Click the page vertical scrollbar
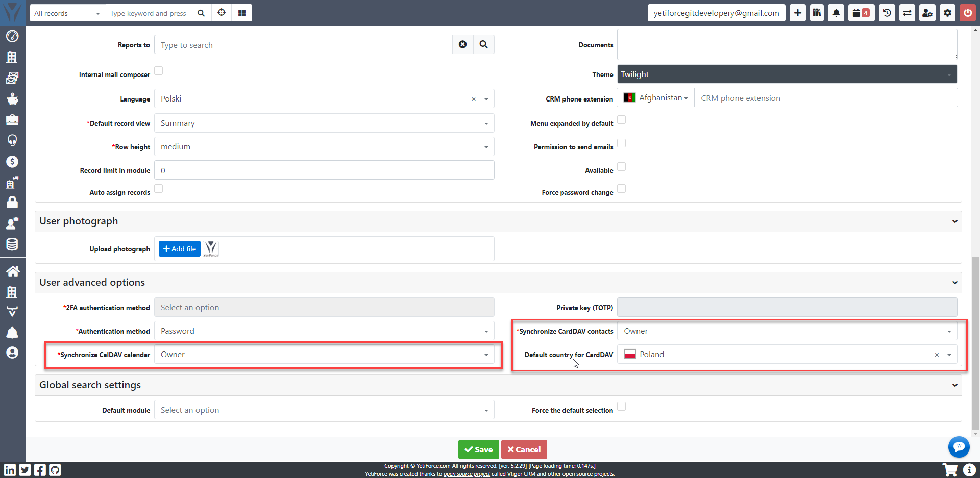This screenshot has width=980, height=478. (x=975, y=342)
